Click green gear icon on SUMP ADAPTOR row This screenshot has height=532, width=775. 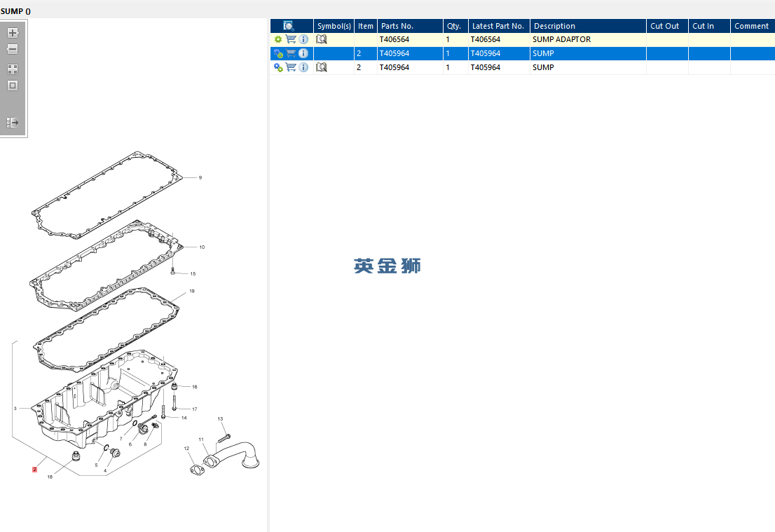[x=278, y=39]
